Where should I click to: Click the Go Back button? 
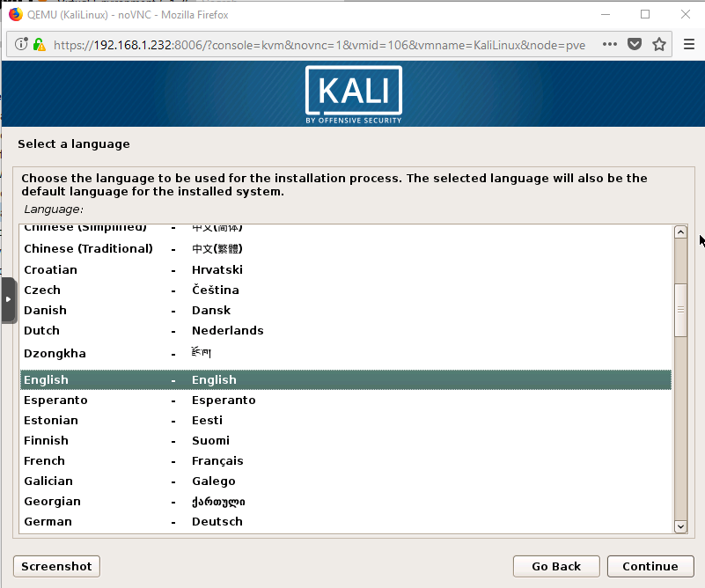click(556, 566)
